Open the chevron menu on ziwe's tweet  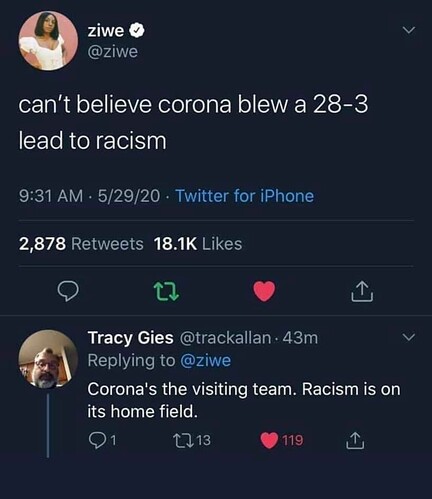pyautogui.click(x=409, y=30)
